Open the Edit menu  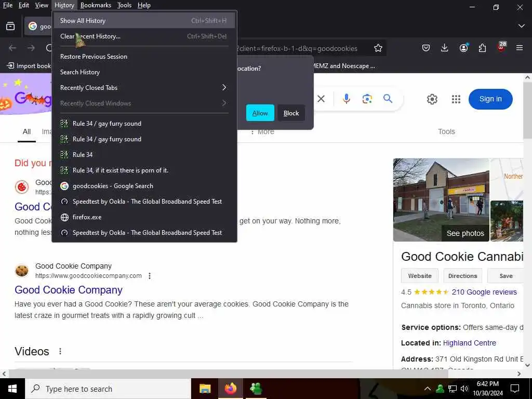(24, 5)
